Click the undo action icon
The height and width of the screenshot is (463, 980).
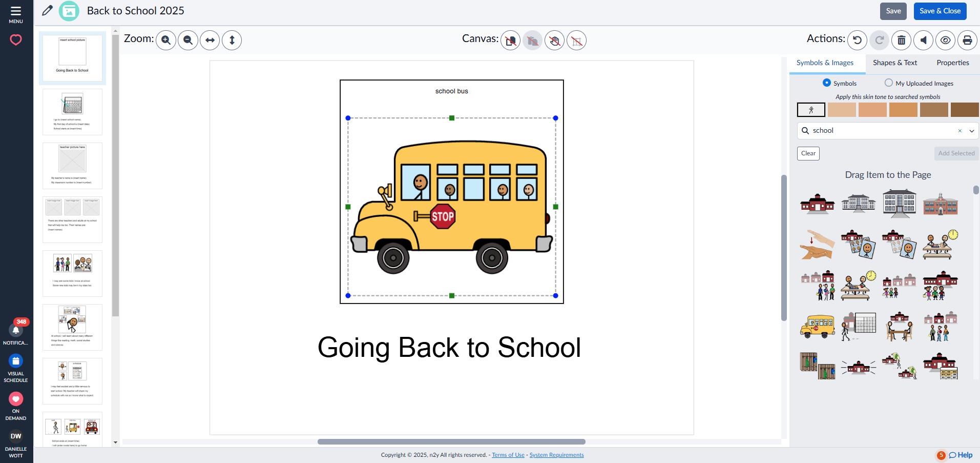coord(858,40)
